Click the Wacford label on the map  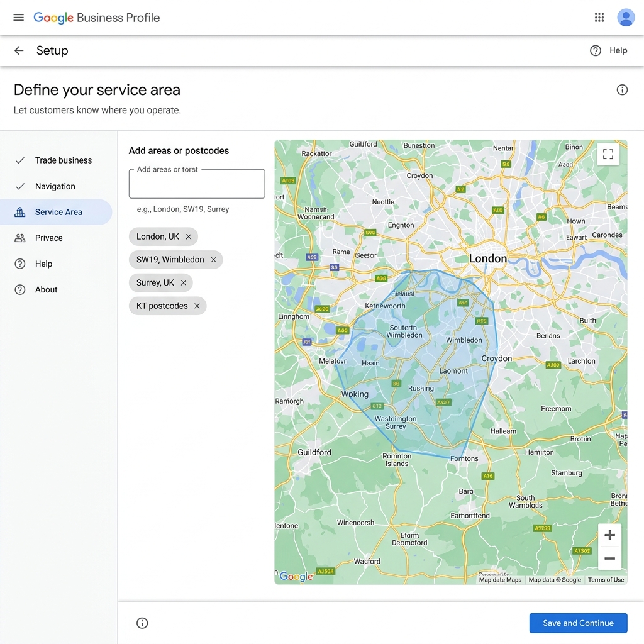point(367,562)
